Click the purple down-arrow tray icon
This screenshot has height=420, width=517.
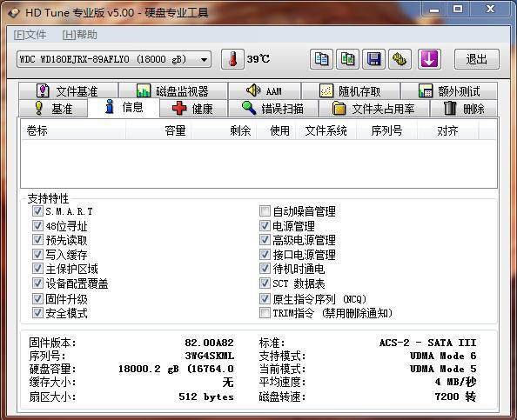(x=429, y=59)
